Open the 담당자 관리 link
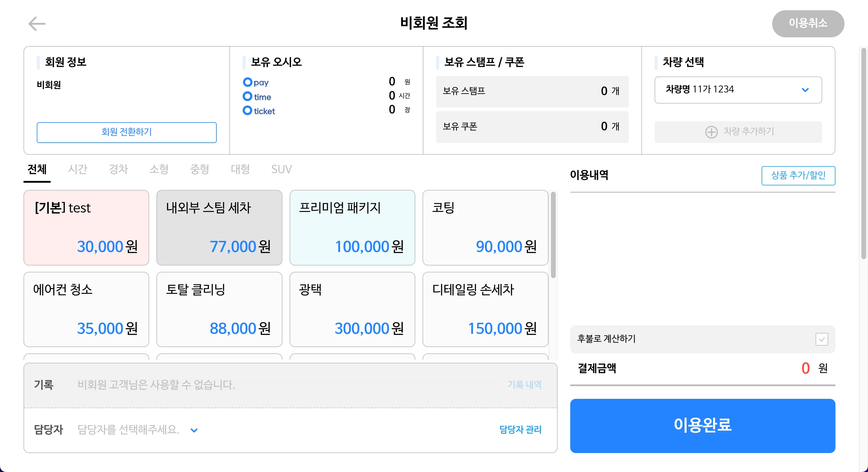This screenshot has height=472, width=868. (x=520, y=430)
